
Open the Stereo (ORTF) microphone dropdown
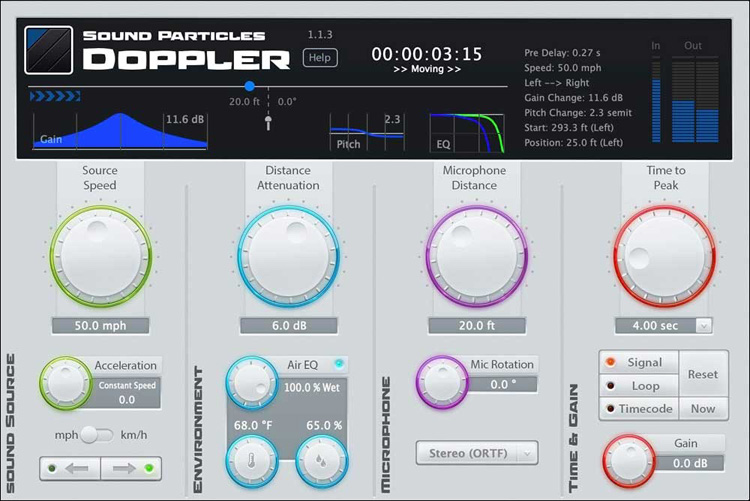tap(477, 453)
